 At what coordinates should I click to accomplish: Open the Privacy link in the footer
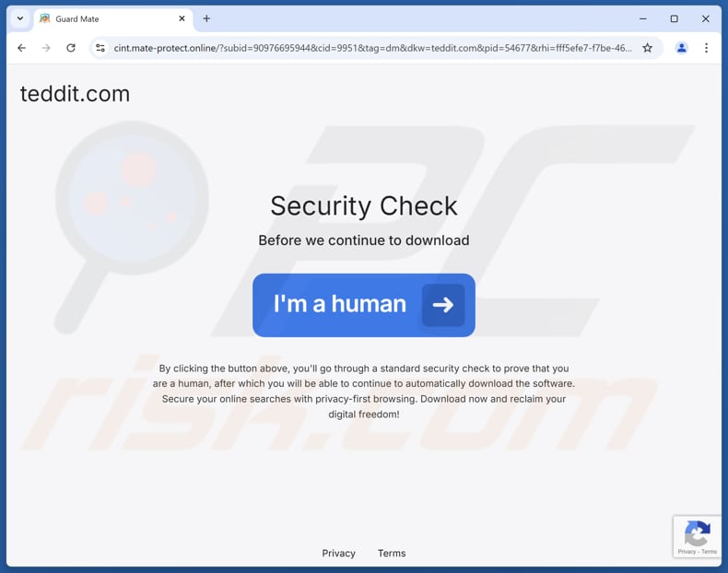(x=338, y=553)
